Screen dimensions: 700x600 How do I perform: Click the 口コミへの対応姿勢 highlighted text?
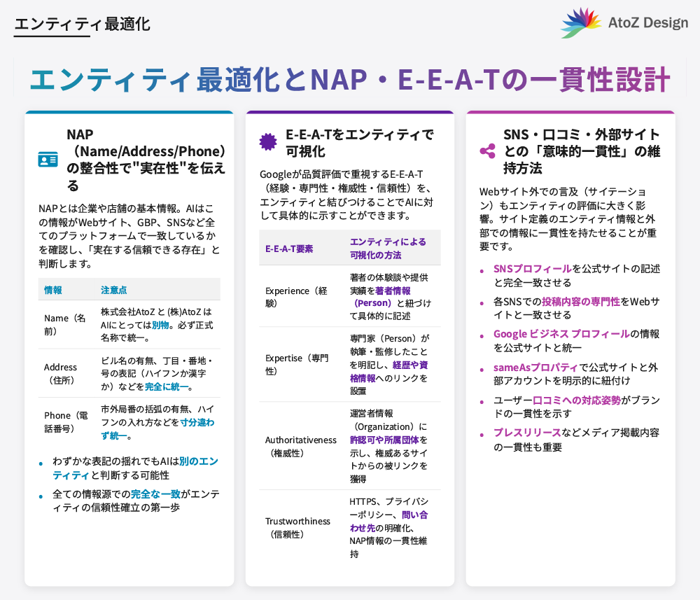pyautogui.click(x=577, y=400)
